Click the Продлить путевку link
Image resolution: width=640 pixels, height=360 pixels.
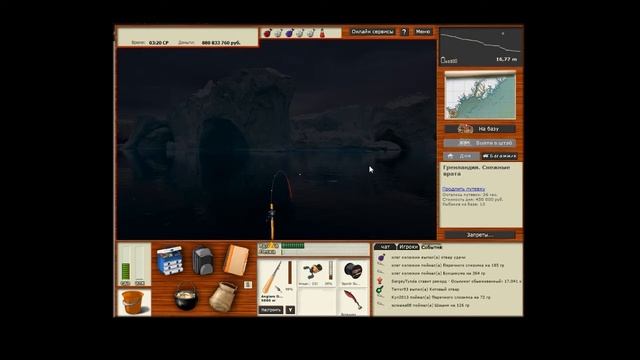(463, 189)
